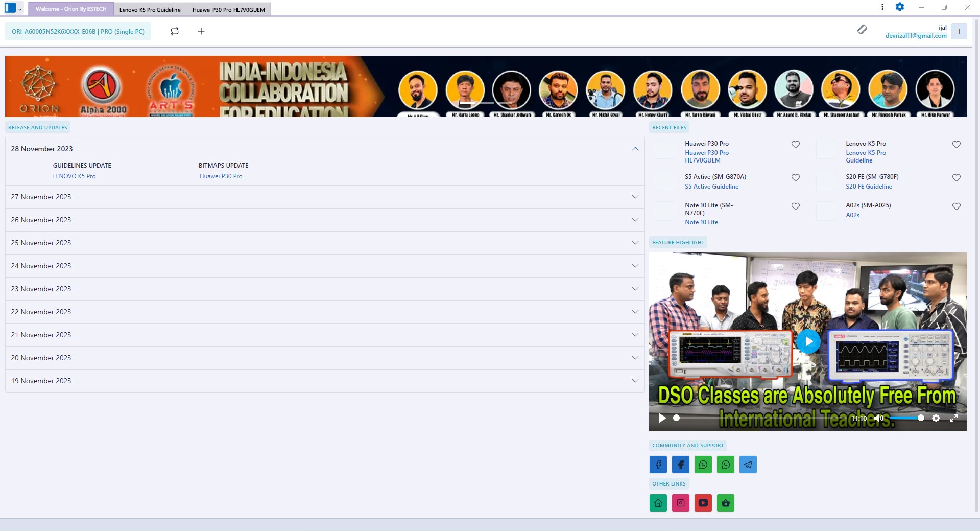Image resolution: width=980 pixels, height=531 pixels.
Task: Click the BITMAPS UPDATE heading text
Action: coord(224,166)
